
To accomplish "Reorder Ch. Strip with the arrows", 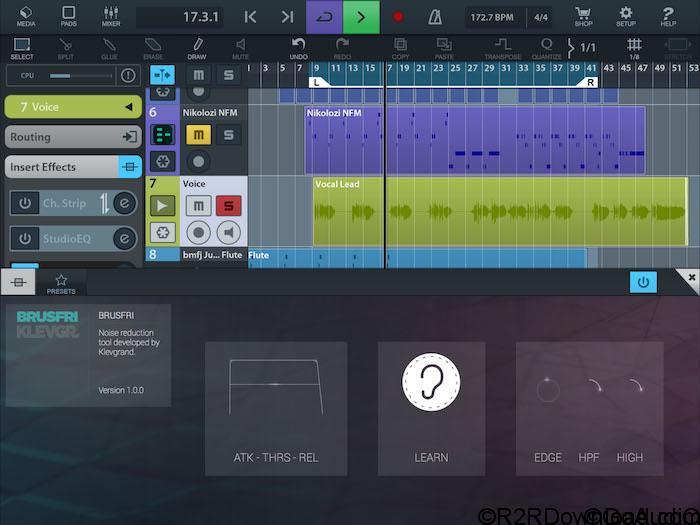I will click(x=104, y=204).
